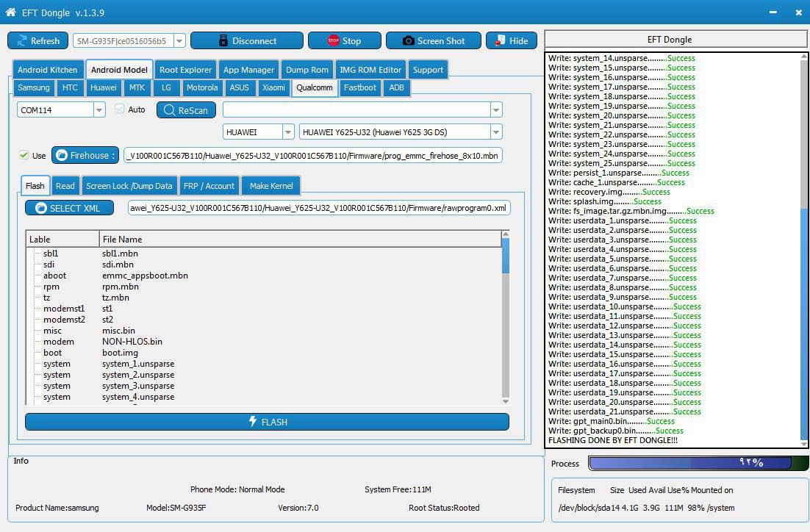
Task: Start flashing with the FLASH button
Action: pos(267,422)
